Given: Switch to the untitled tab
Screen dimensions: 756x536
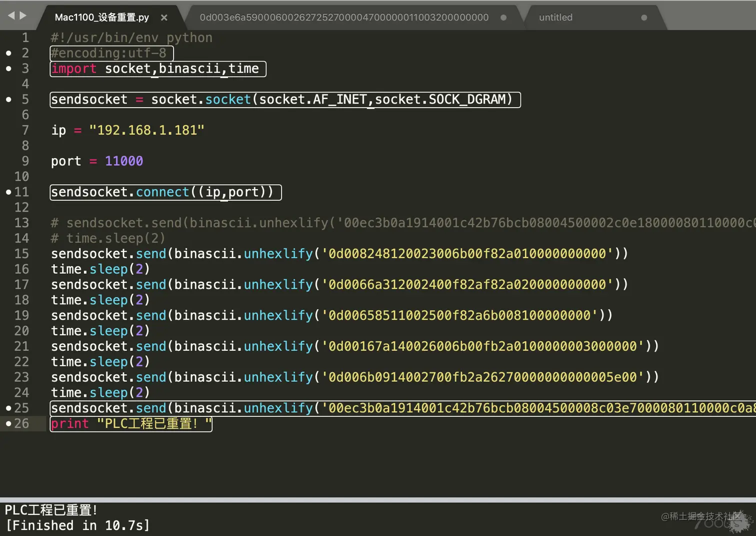Looking at the screenshot, I should click(x=555, y=18).
